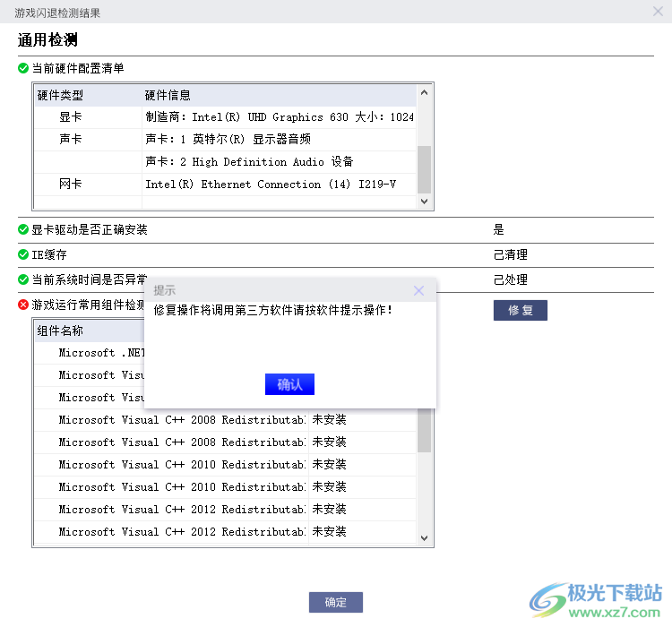Click 未安装 status of last 2012 row
Image resolution: width=672 pixels, height=627 pixels.
[x=329, y=531]
